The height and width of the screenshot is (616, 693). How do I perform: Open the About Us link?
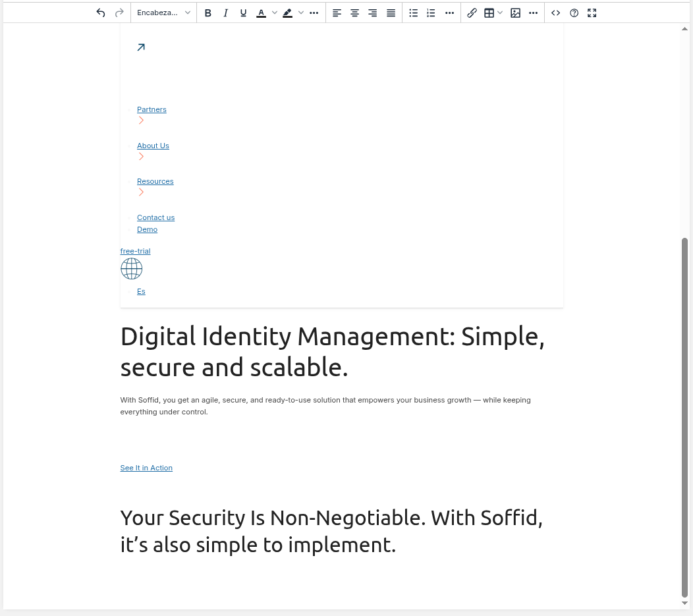(x=153, y=146)
